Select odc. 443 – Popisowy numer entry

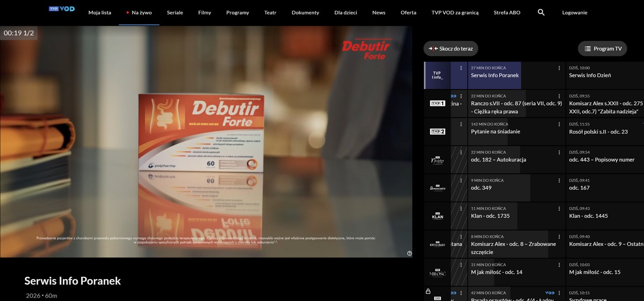[x=605, y=160]
